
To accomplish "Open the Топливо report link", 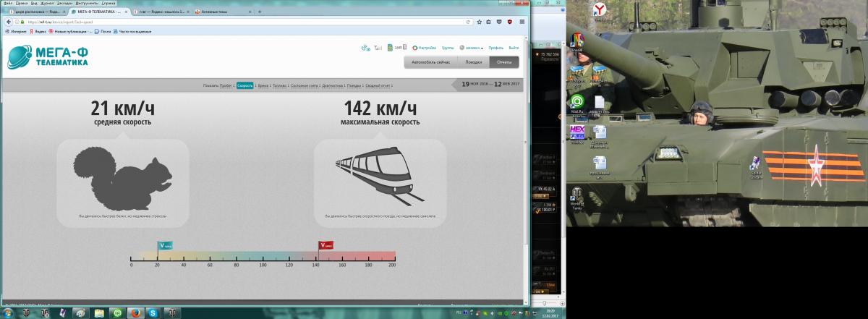I will pyautogui.click(x=280, y=85).
